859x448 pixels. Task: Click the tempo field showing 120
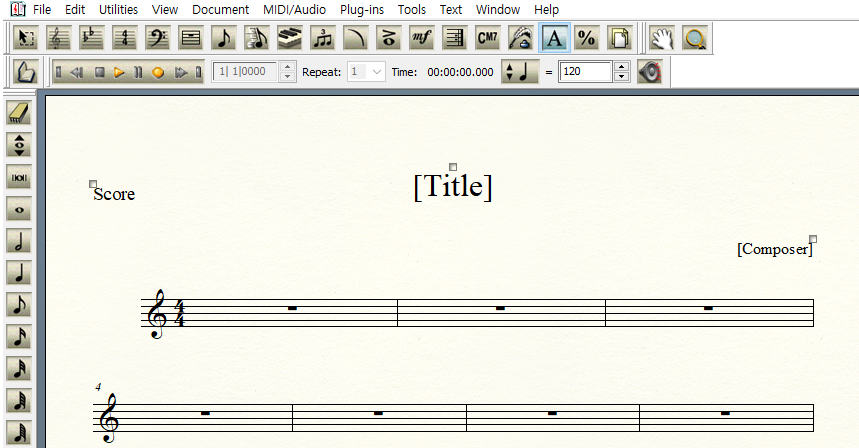pyautogui.click(x=585, y=72)
